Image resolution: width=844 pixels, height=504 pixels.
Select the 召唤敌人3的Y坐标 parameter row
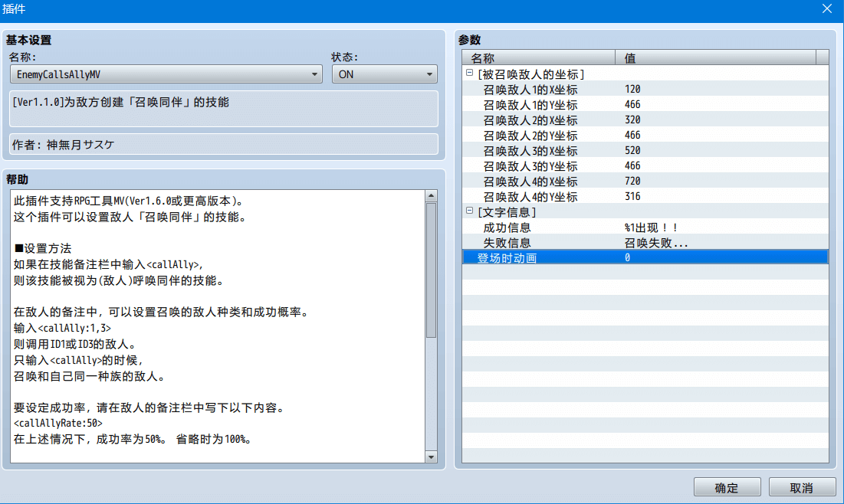[645, 165]
